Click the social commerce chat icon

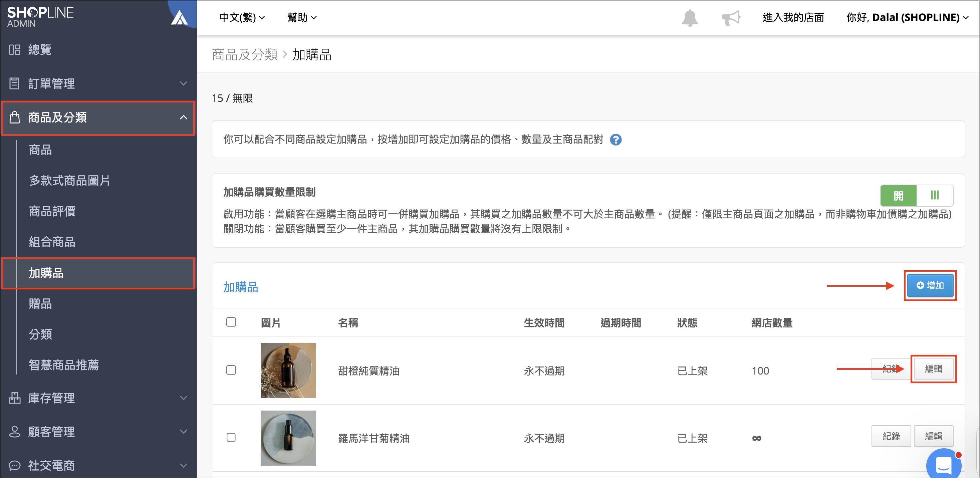14,465
